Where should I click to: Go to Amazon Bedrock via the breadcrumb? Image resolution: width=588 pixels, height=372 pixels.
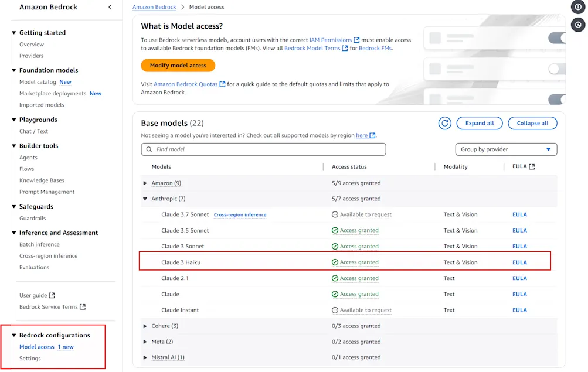pos(154,7)
